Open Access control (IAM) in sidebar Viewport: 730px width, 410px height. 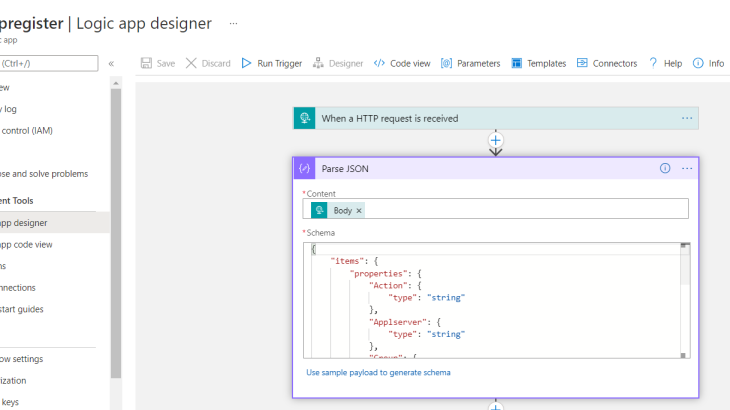point(27,131)
